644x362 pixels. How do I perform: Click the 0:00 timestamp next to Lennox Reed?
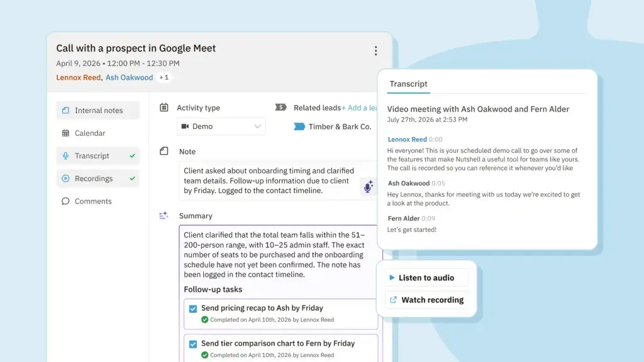click(435, 140)
